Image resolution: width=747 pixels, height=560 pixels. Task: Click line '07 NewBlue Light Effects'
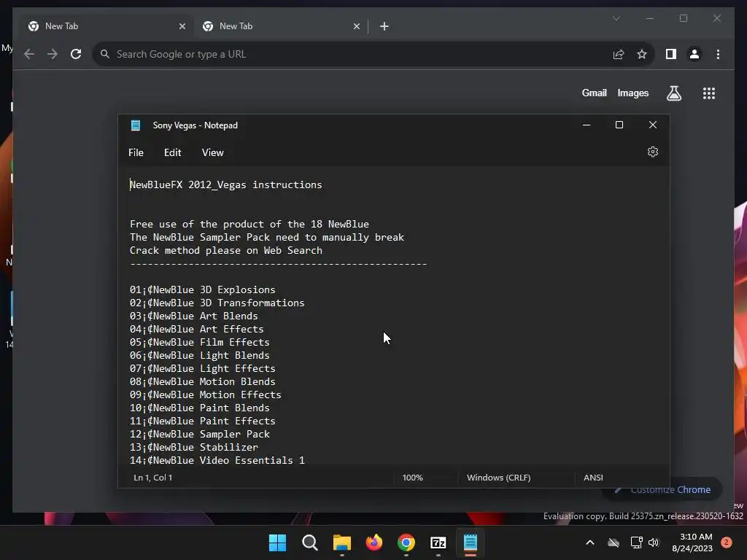point(203,368)
